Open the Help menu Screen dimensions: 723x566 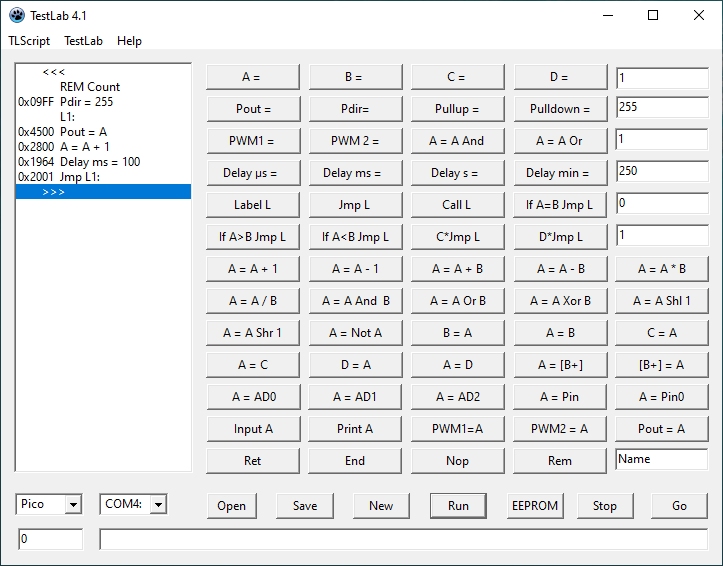(x=129, y=41)
